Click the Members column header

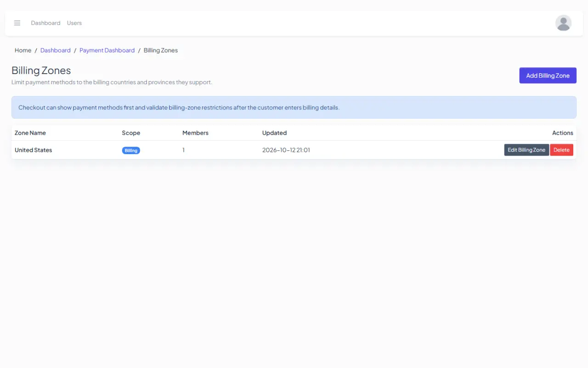(195, 133)
